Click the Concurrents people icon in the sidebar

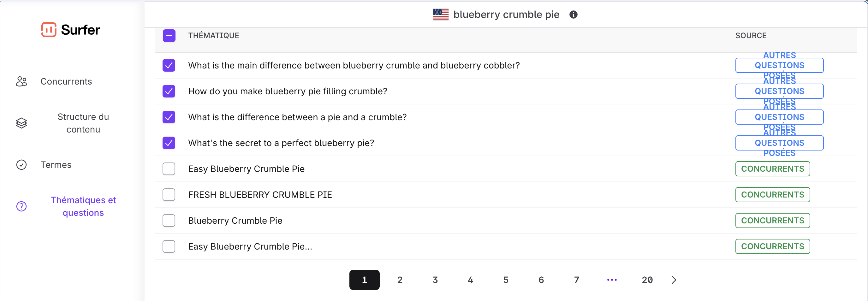click(x=21, y=81)
